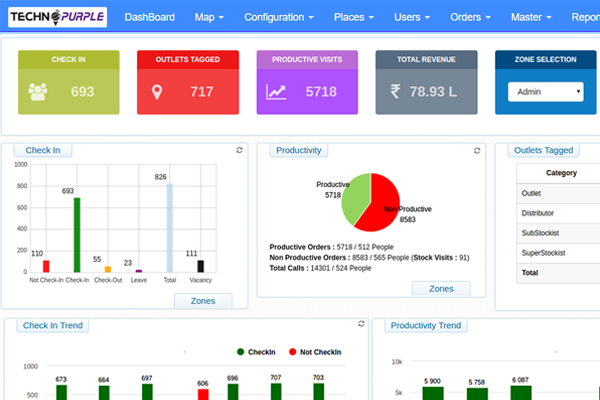Toggle the Not CheckIn legend series
Image resolution: width=600 pixels, height=400 pixels.
tap(315, 352)
